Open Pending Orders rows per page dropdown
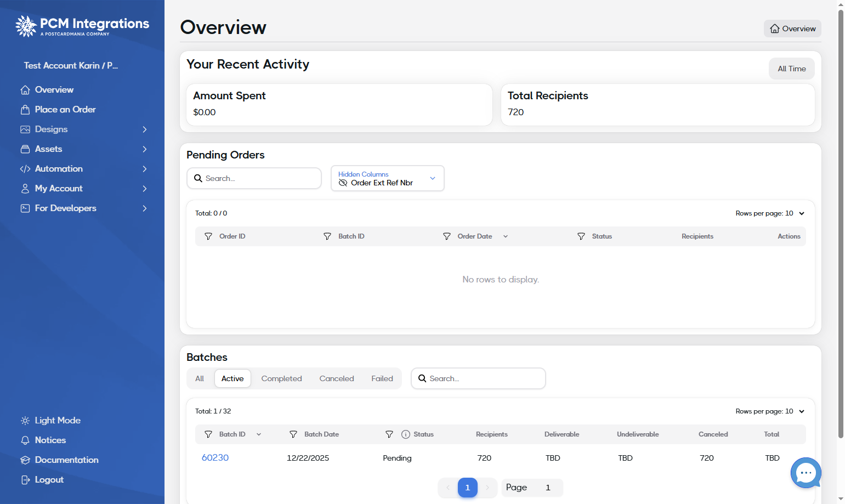845x504 pixels. [770, 213]
